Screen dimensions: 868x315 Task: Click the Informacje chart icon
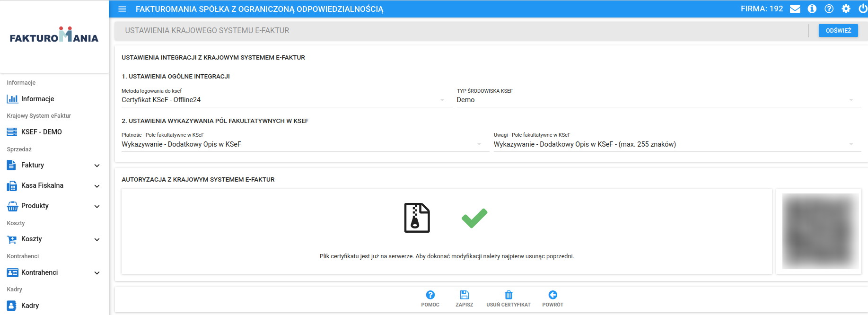(x=12, y=99)
